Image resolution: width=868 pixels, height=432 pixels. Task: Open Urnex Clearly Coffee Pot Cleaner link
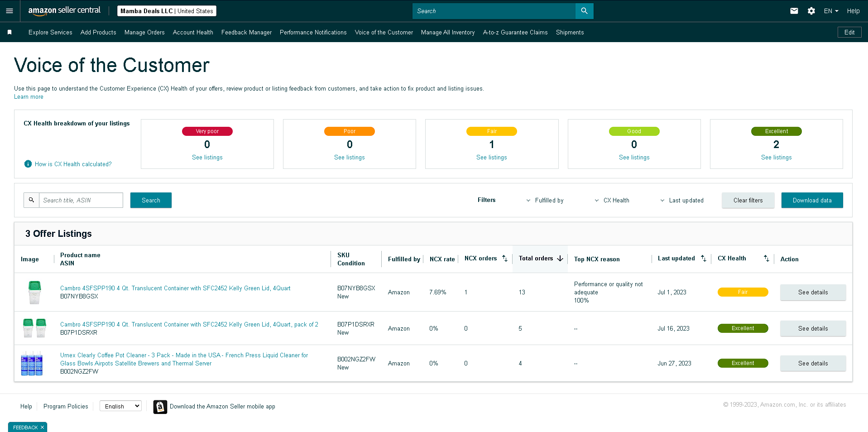point(184,359)
